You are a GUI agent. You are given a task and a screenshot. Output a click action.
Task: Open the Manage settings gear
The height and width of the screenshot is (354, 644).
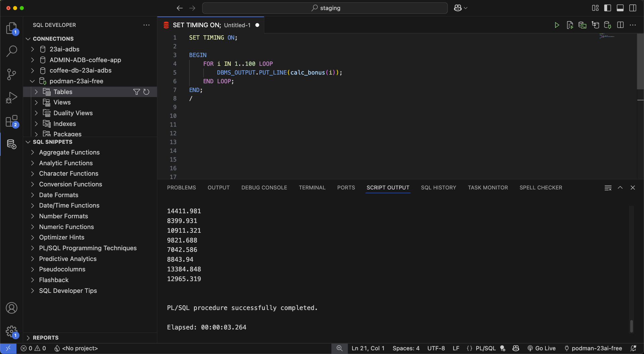12,331
